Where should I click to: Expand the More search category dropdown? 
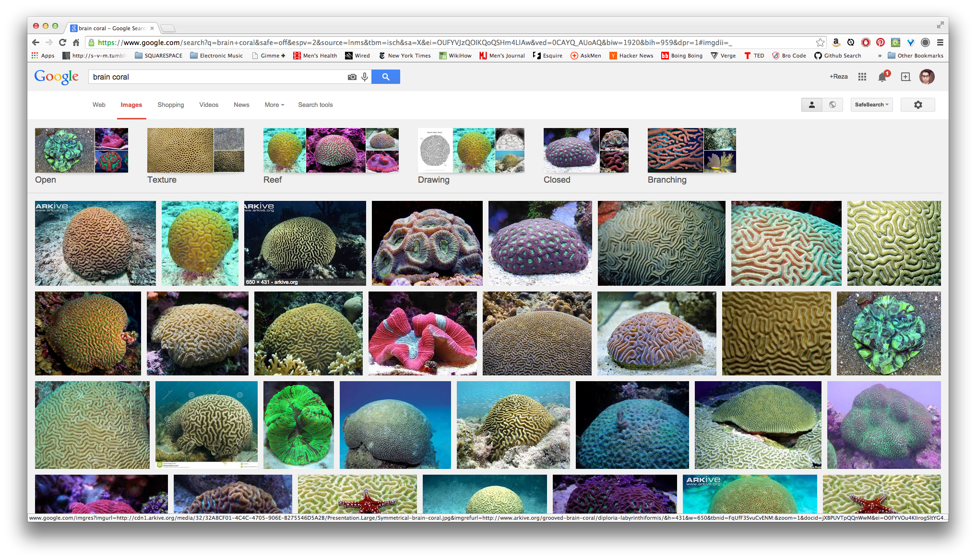pyautogui.click(x=274, y=105)
